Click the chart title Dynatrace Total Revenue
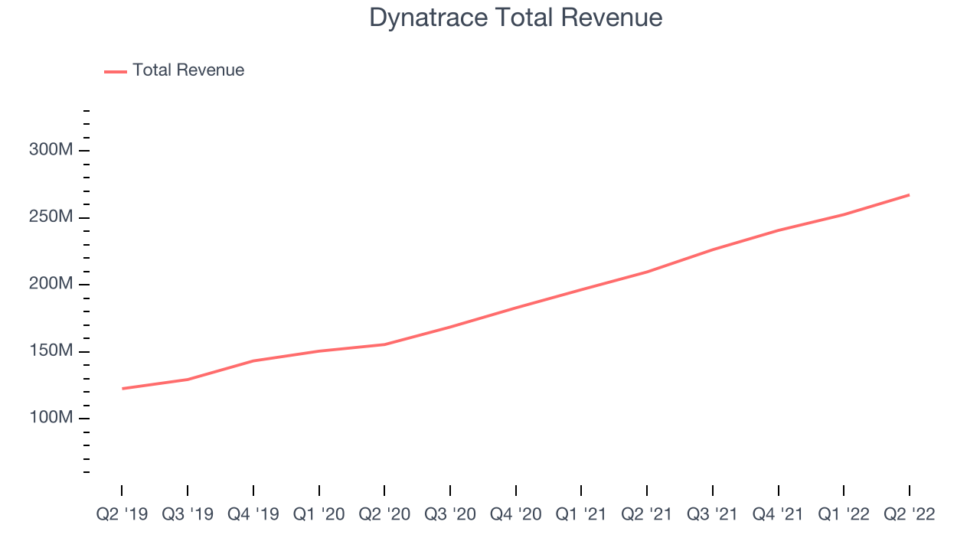980x551 pixels. 515,17
